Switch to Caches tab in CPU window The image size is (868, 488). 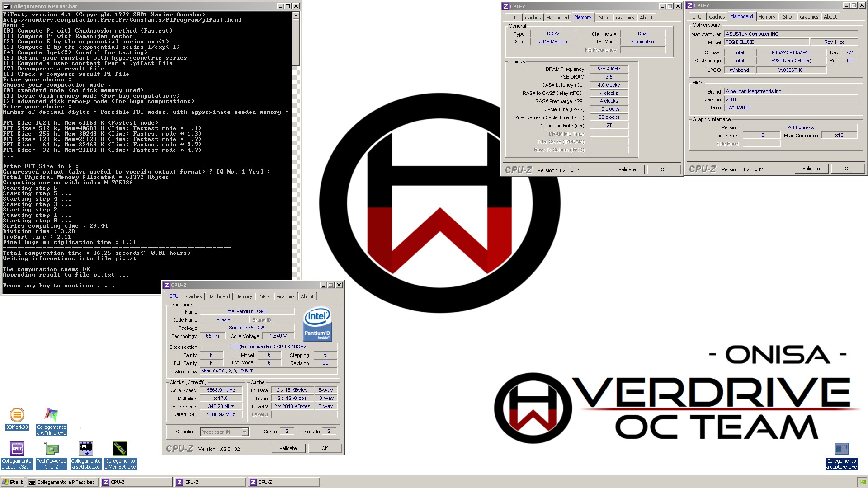coord(194,296)
